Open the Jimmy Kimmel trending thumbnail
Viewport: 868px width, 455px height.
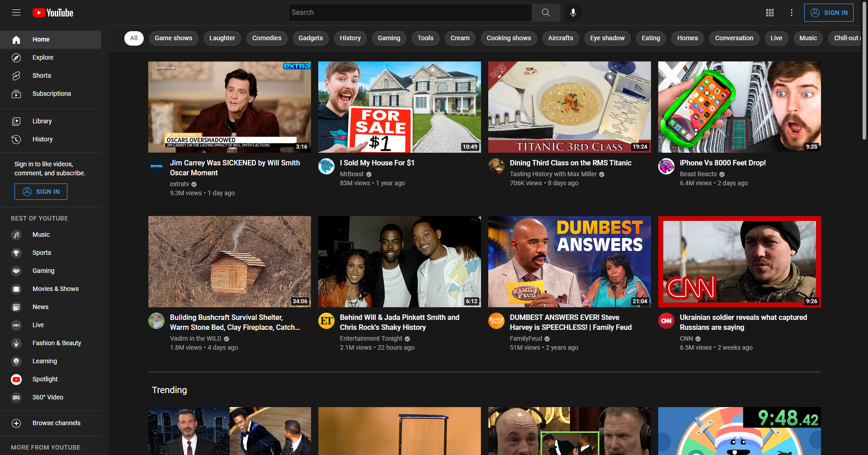(x=230, y=431)
